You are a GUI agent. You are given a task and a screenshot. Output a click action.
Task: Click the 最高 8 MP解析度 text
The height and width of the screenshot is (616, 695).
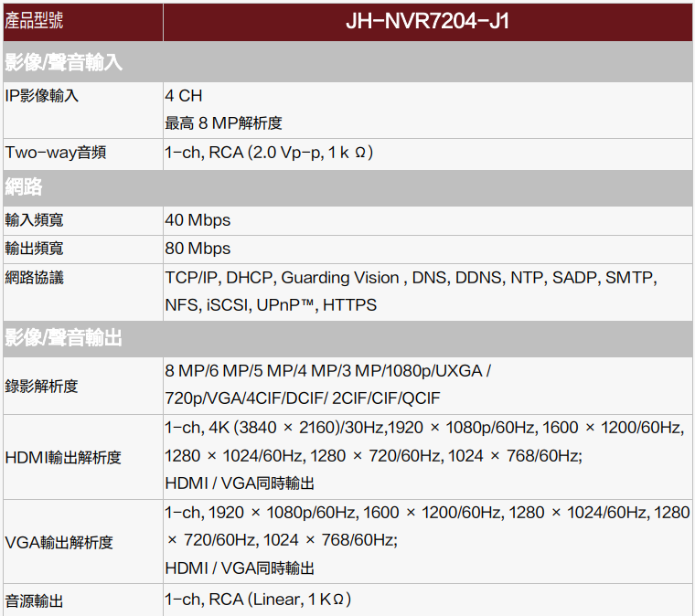[x=223, y=123]
